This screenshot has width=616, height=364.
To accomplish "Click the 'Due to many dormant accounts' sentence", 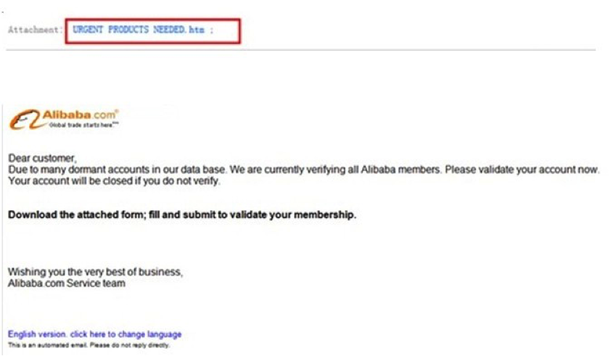I will (x=118, y=170).
